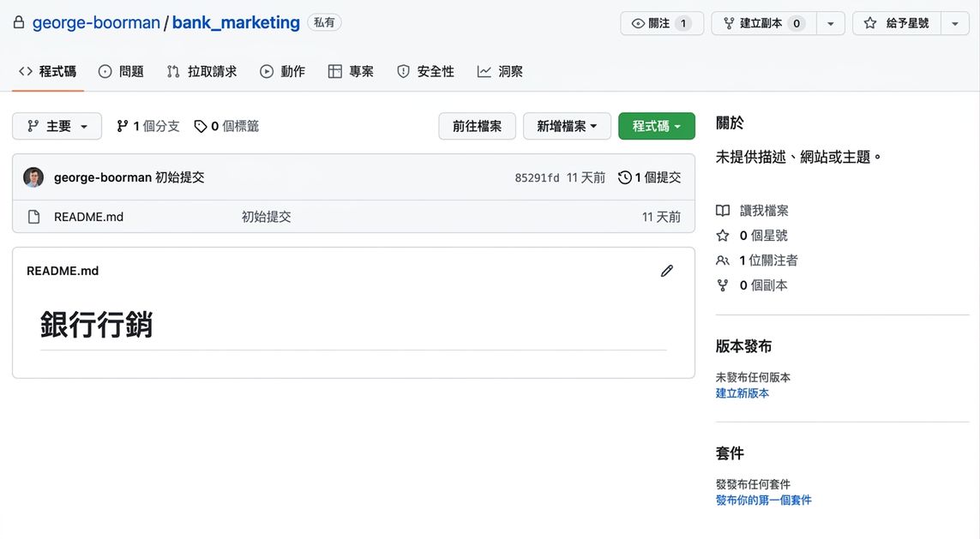Open the 新增檔案 add file dropdown
This screenshot has height=539, width=980.
pyautogui.click(x=567, y=126)
